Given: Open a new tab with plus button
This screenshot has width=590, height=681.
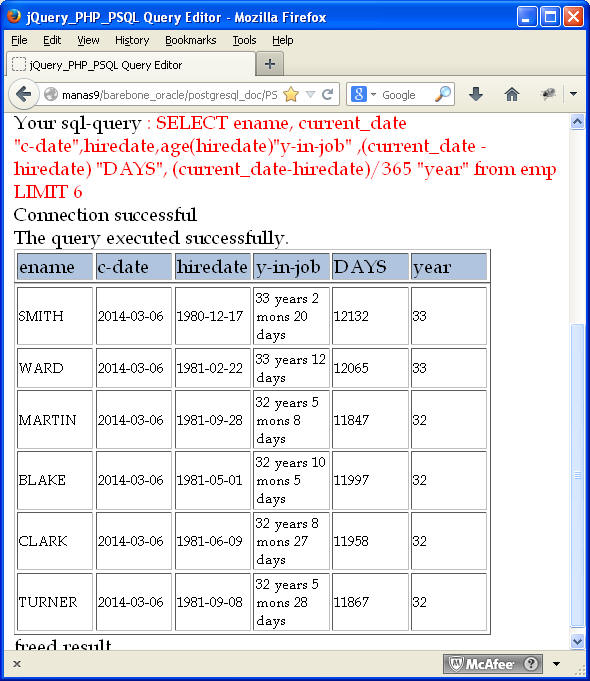Looking at the screenshot, I should [x=270, y=64].
